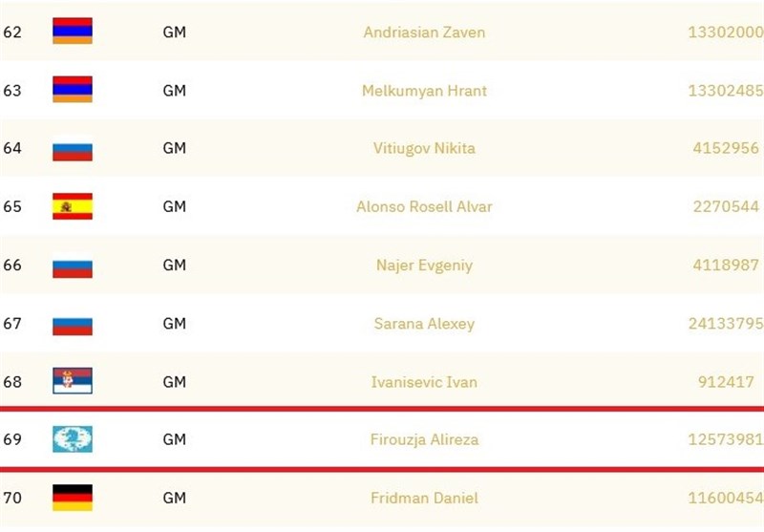
Task: Open player Andriasian Zaven's profile
Action: [424, 32]
